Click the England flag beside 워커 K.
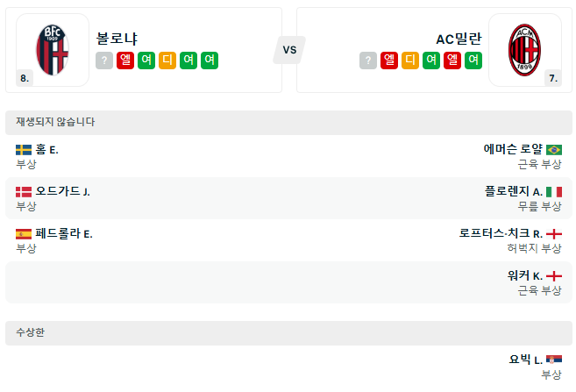Image resolution: width=576 pixels, height=392 pixels. click(x=554, y=276)
